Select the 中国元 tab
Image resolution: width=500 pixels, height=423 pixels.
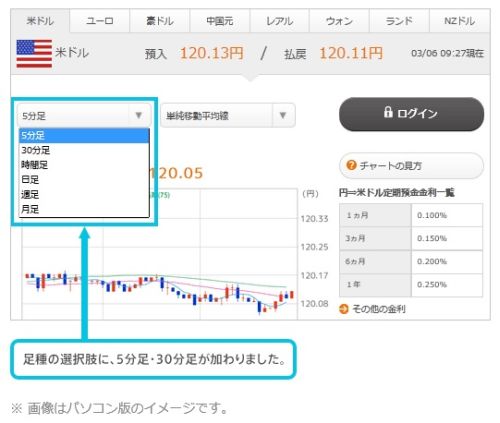click(220, 21)
